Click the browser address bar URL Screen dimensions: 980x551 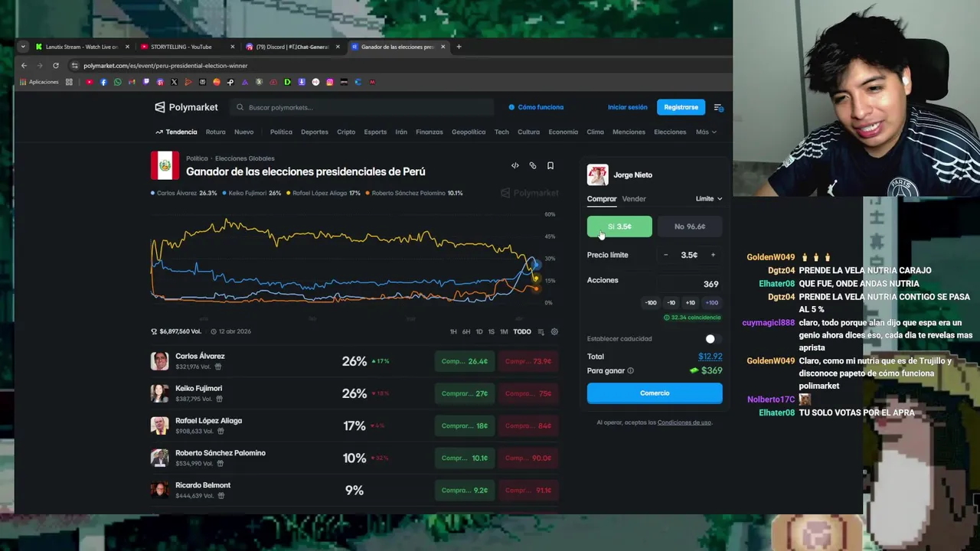165,66
